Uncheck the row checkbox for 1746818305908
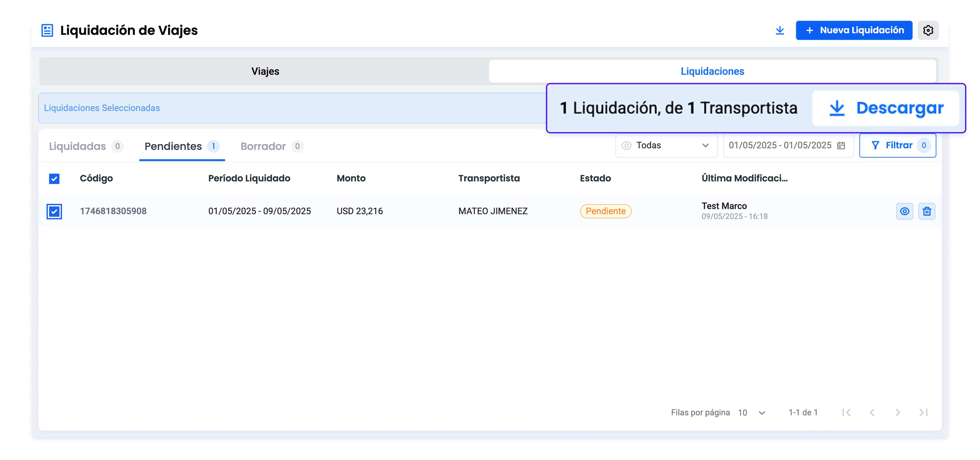 [x=54, y=211]
